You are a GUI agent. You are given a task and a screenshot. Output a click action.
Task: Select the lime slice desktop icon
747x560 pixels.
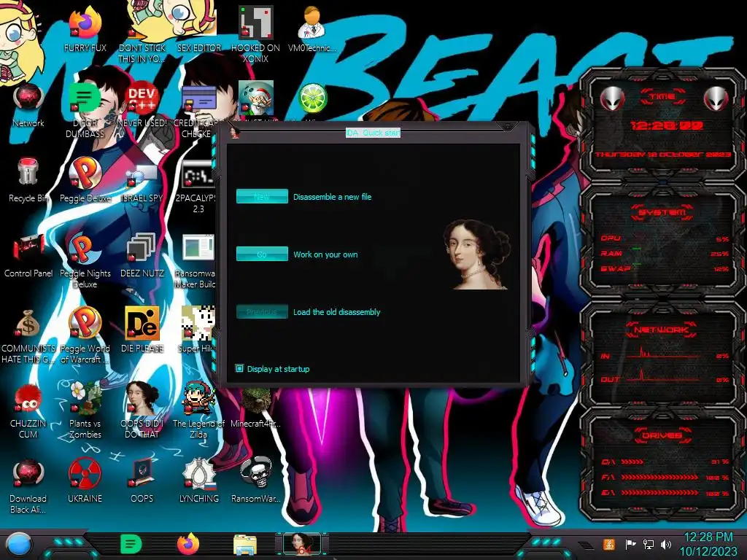[x=312, y=98]
